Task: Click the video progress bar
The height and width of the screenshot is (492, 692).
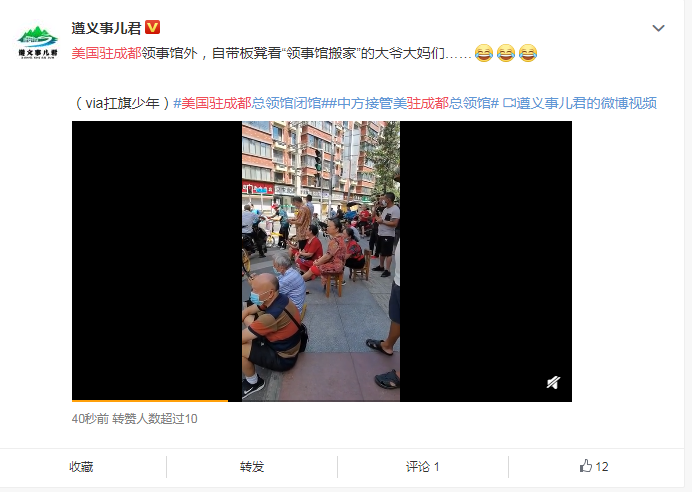Action: tap(322, 401)
